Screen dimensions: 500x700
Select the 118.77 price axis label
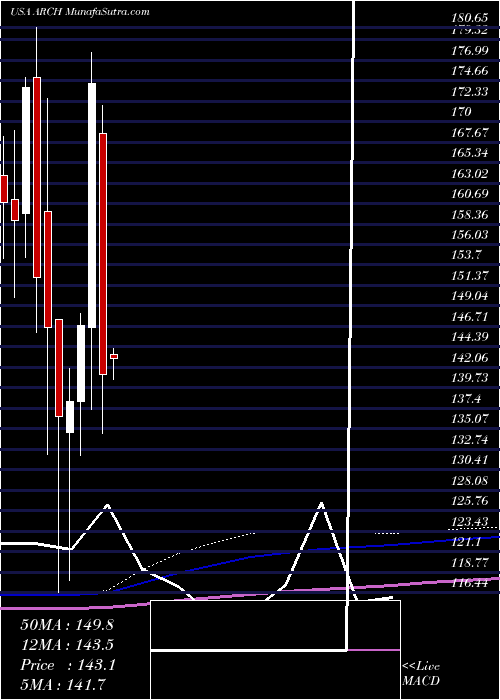point(470,563)
